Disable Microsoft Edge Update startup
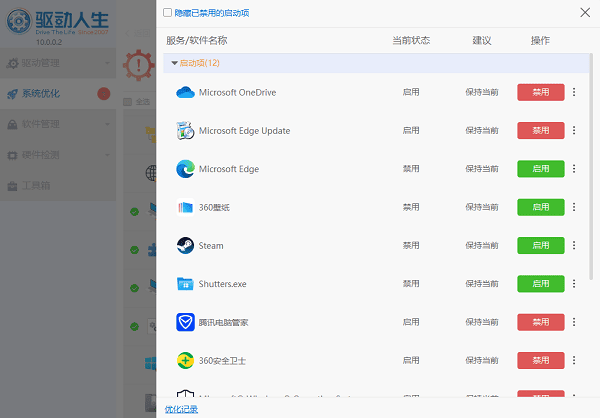The image size is (600, 418). [x=541, y=131]
